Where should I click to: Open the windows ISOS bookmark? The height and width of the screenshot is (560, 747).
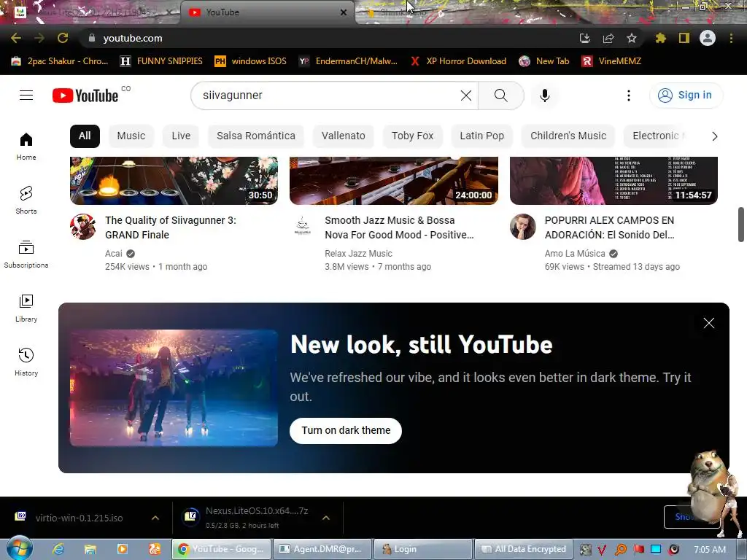coord(251,61)
